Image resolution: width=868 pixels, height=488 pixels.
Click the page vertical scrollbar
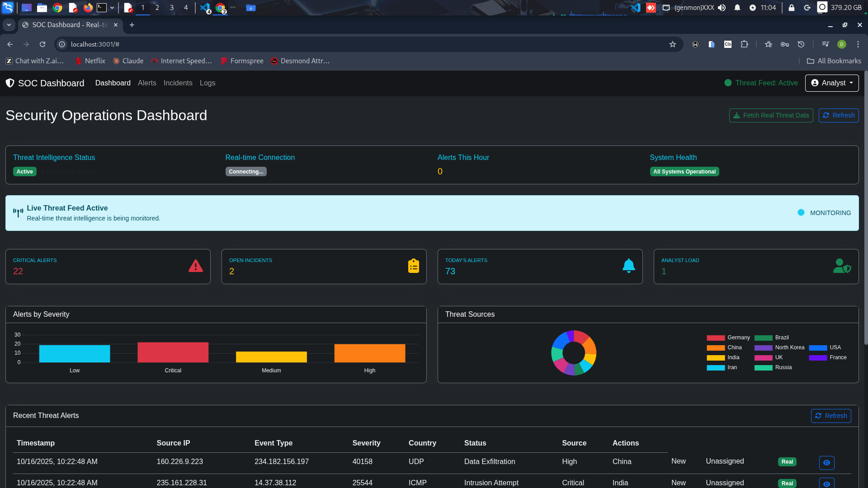(865, 208)
